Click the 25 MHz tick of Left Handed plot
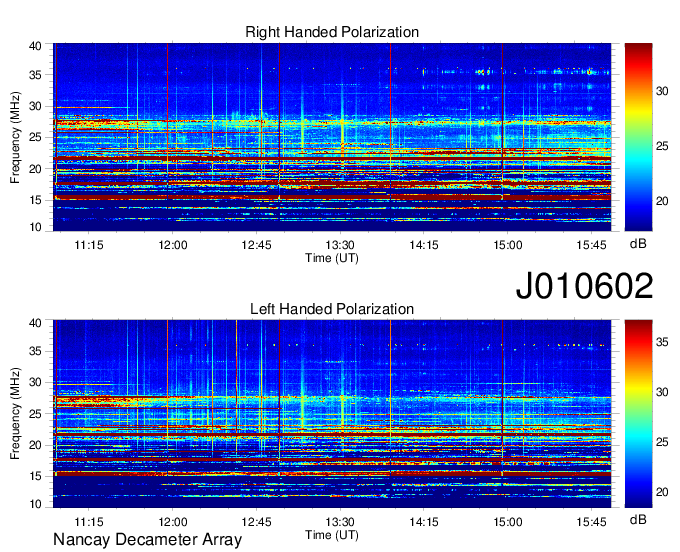The width and height of the screenshot is (680, 552). click(35, 414)
